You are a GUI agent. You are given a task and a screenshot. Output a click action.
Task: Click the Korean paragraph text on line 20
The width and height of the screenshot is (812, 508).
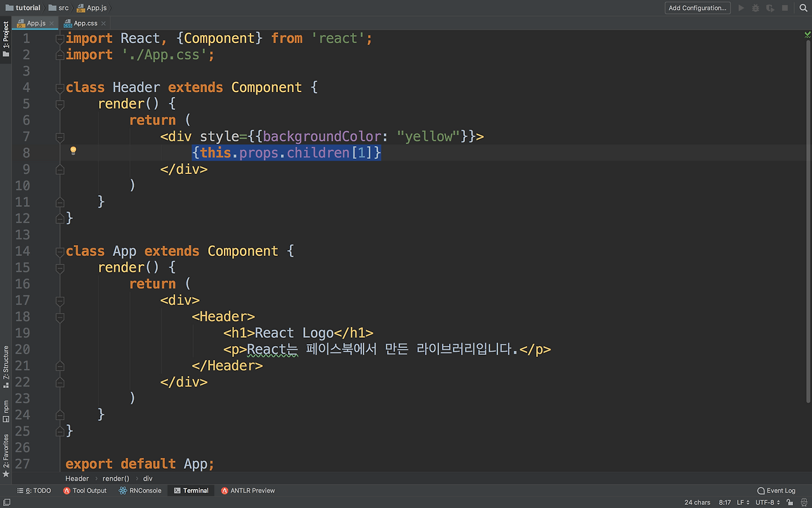[x=382, y=350]
